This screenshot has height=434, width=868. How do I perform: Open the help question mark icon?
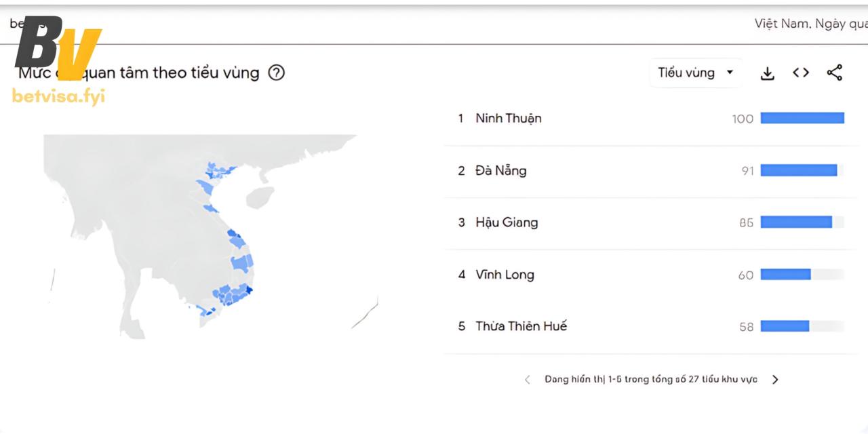276,73
